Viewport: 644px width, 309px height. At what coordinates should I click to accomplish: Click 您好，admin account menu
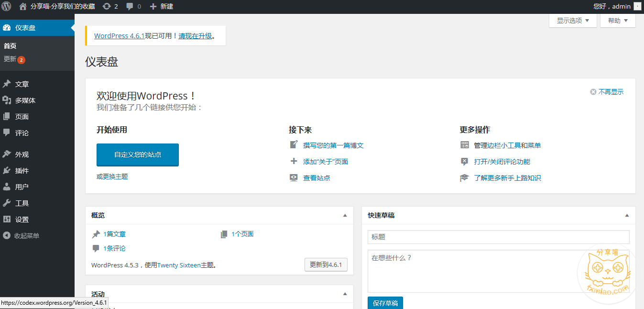[x=617, y=7]
